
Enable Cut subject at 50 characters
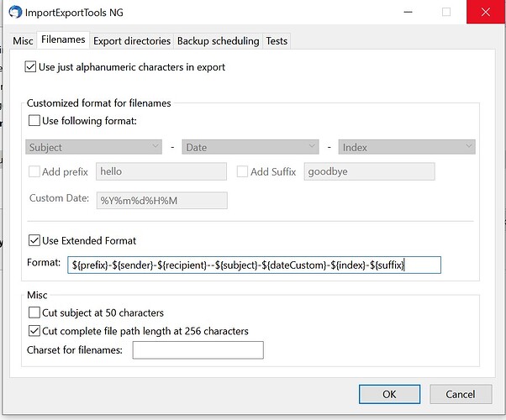click(x=34, y=312)
